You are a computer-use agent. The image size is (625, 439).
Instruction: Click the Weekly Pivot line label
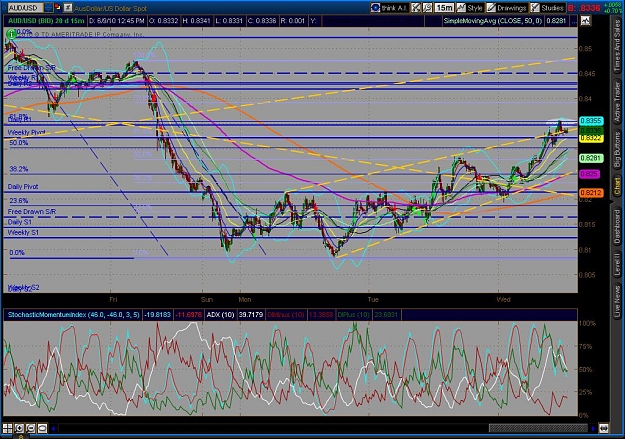[x=26, y=132]
